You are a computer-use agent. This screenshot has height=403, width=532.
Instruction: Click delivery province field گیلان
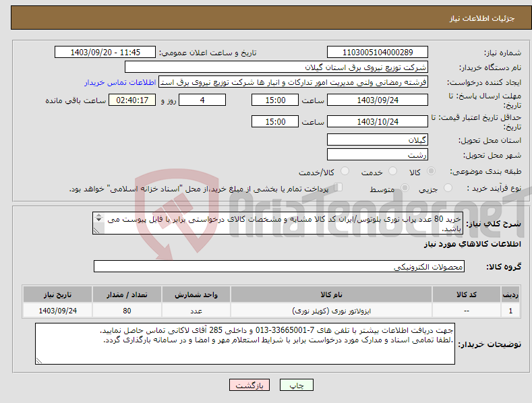click(378, 139)
